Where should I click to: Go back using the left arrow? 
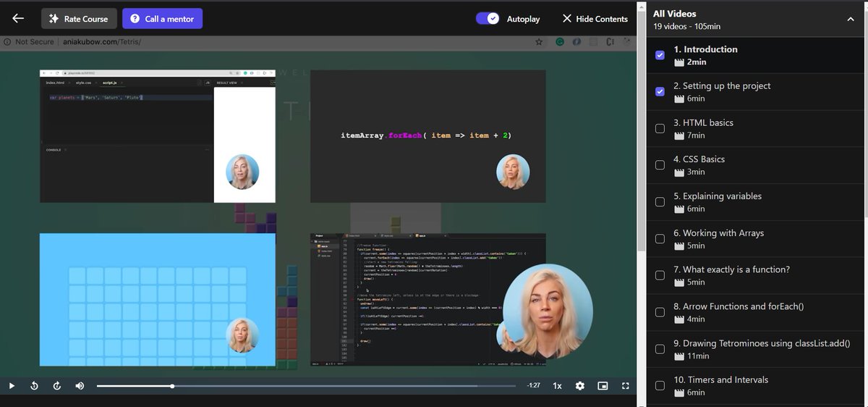[18, 19]
